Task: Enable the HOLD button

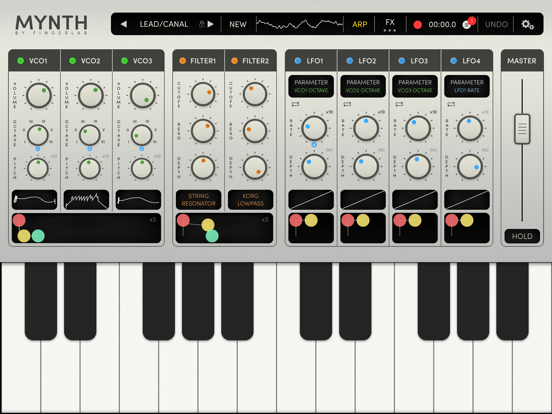Action: point(522,236)
